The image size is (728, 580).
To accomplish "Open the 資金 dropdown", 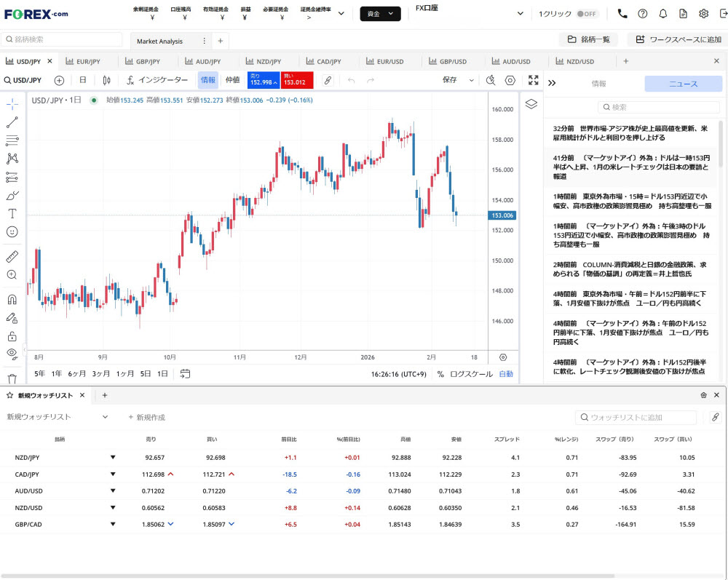I will (380, 14).
